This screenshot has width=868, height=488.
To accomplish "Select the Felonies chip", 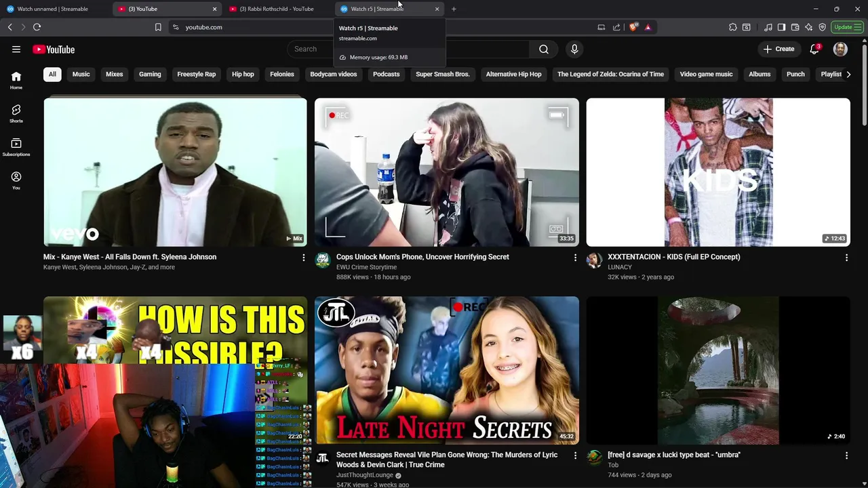I will (x=282, y=74).
